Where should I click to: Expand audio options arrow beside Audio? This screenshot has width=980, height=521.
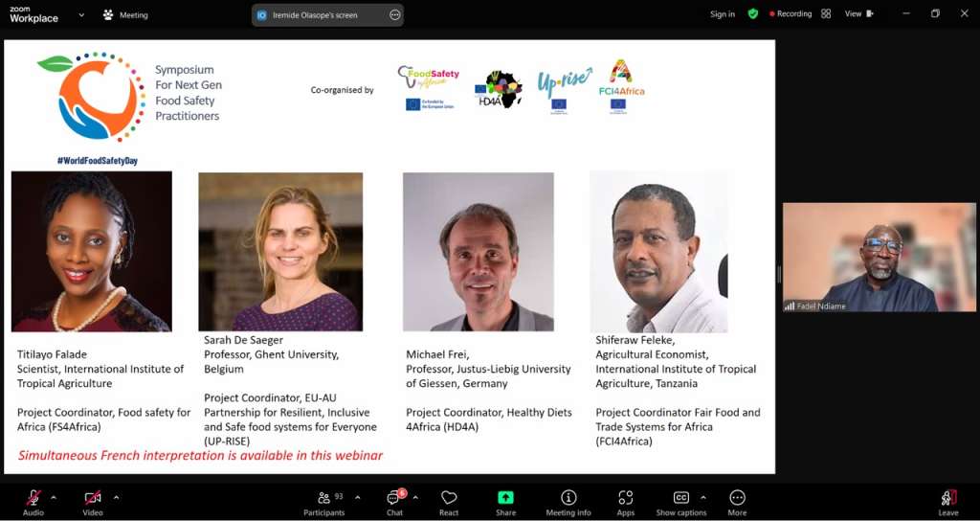pyautogui.click(x=54, y=498)
